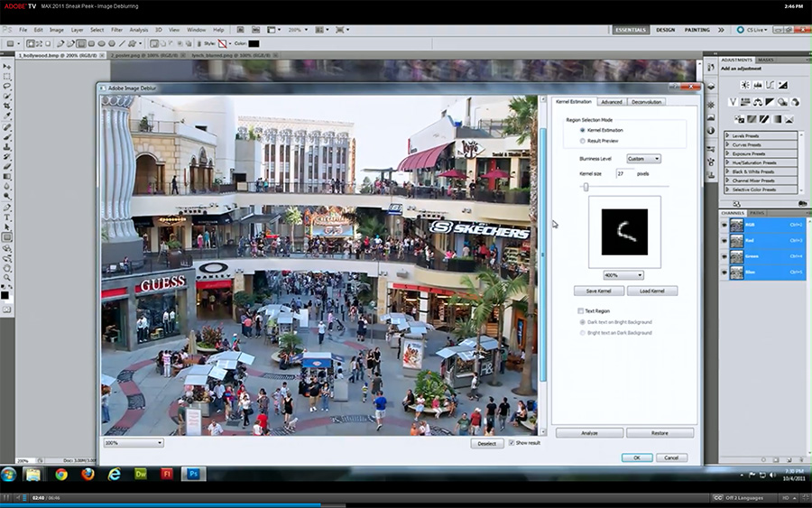Open the Windows Start menu
Image resolution: width=812 pixels, height=508 pixels.
click(x=9, y=475)
